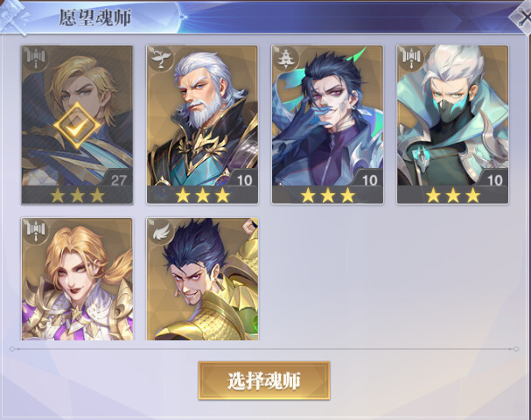Toggle the gold checkmark on selected blond hero
This screenshot has width=531, height=420.
pyautogui.click(x=77, y=126)
